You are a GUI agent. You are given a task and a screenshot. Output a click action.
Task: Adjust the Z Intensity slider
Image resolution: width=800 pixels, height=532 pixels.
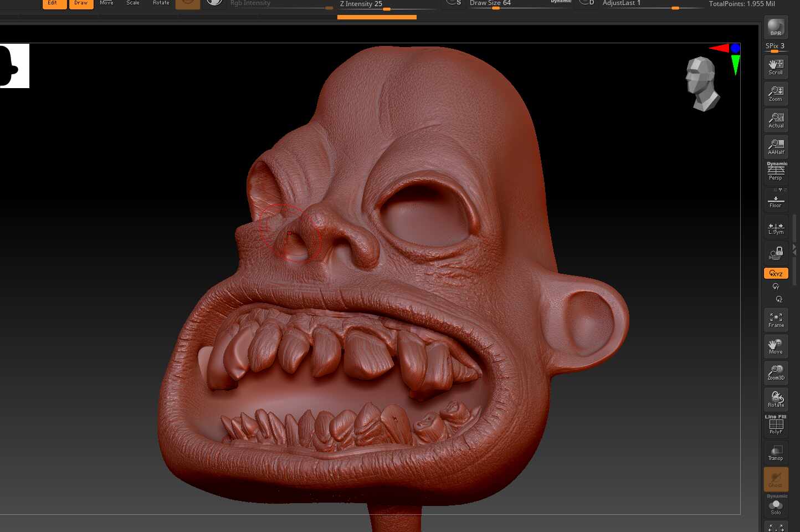tap(388, 5)
